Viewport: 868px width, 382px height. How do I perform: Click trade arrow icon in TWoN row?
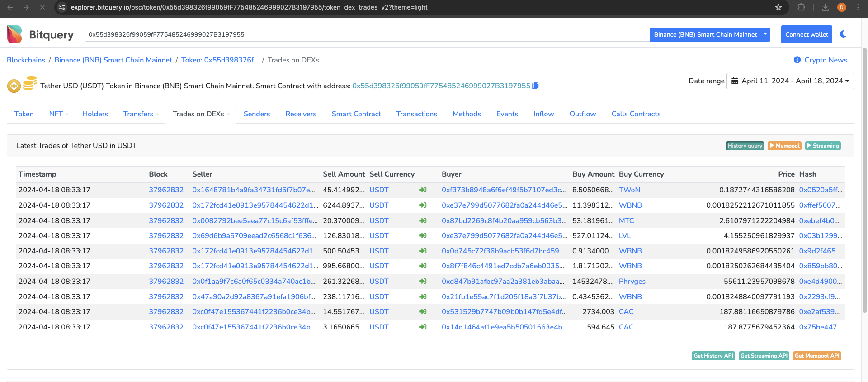(x=423, y=190)
